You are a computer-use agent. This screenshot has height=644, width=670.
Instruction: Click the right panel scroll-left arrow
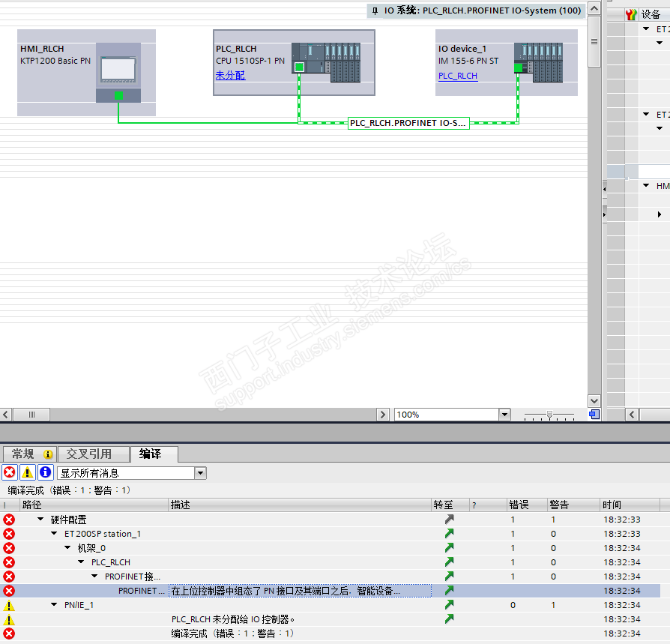pyautogui.click(x=632, y=415)
